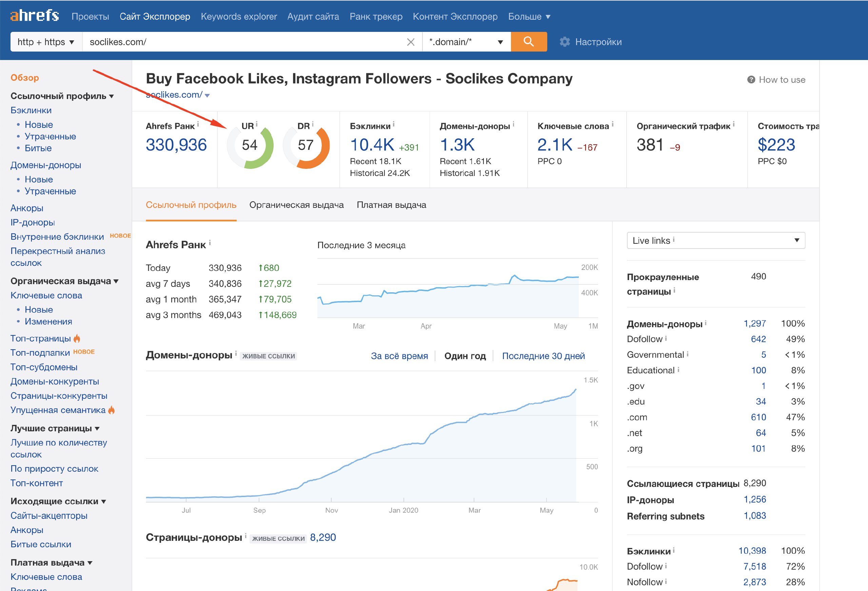Click the info icon next to Nofollow

click(666, 581)
